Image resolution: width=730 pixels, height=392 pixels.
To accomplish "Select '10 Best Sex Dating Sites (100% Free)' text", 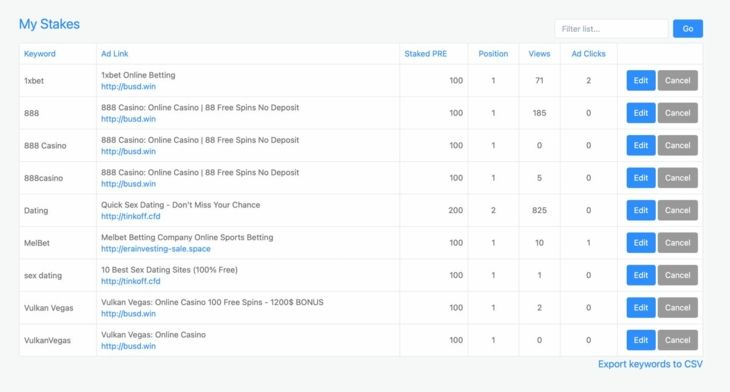I will pyautogui.click(x=169, y=270).
